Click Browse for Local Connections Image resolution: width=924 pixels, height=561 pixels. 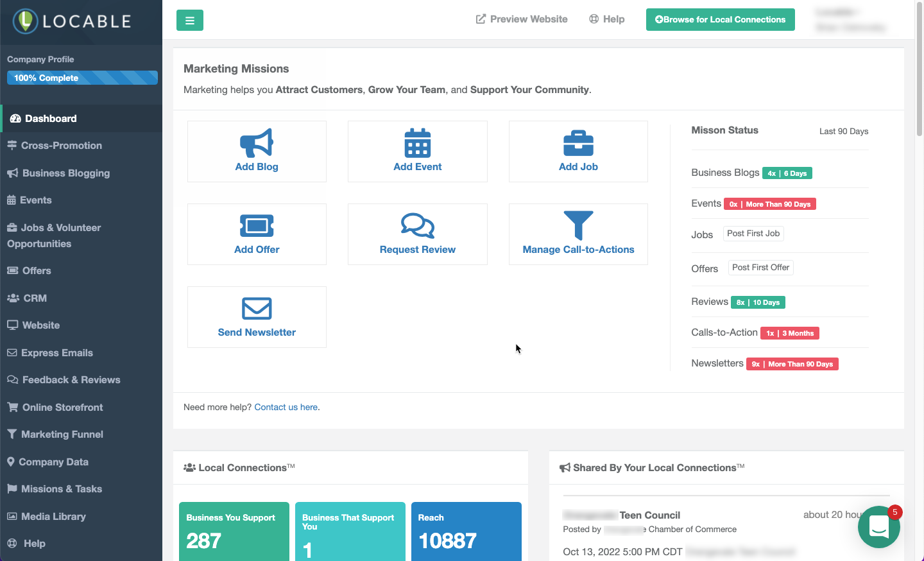coord(720,19)
